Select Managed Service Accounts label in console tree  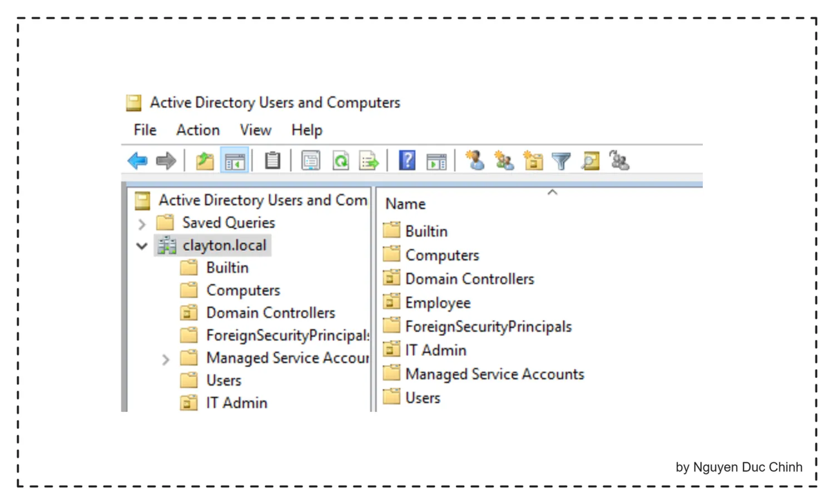coord(287,358)
